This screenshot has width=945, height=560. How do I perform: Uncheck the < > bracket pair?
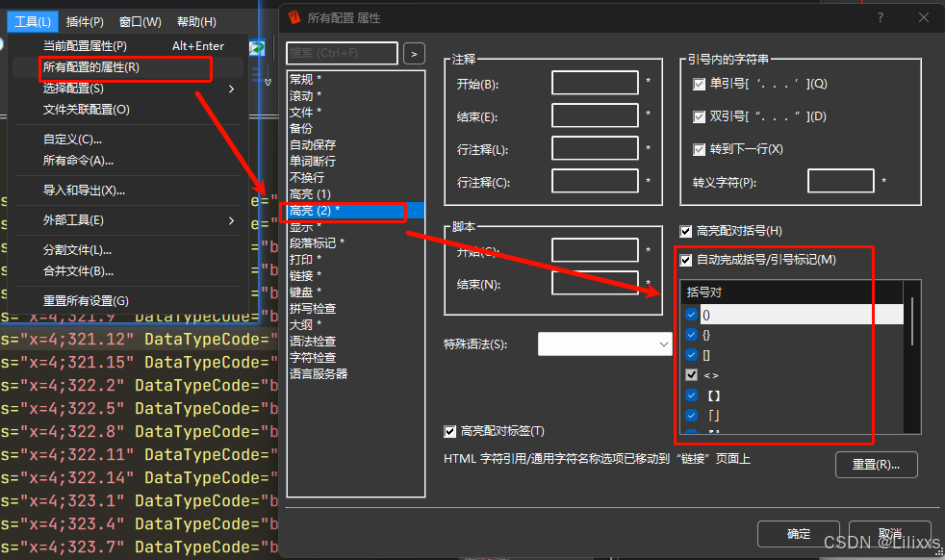tap(691, 375)
